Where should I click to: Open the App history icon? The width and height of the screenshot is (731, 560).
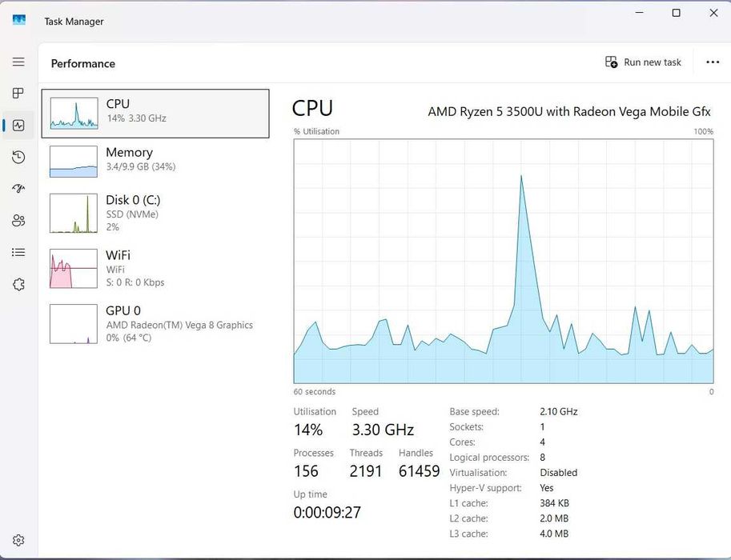pos(18,158)
